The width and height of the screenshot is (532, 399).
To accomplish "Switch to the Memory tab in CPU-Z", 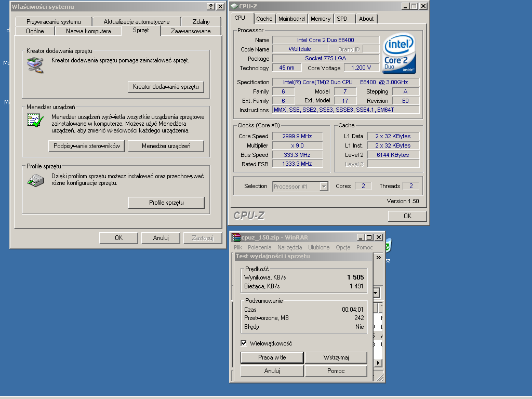I will (x=320, y=19).
